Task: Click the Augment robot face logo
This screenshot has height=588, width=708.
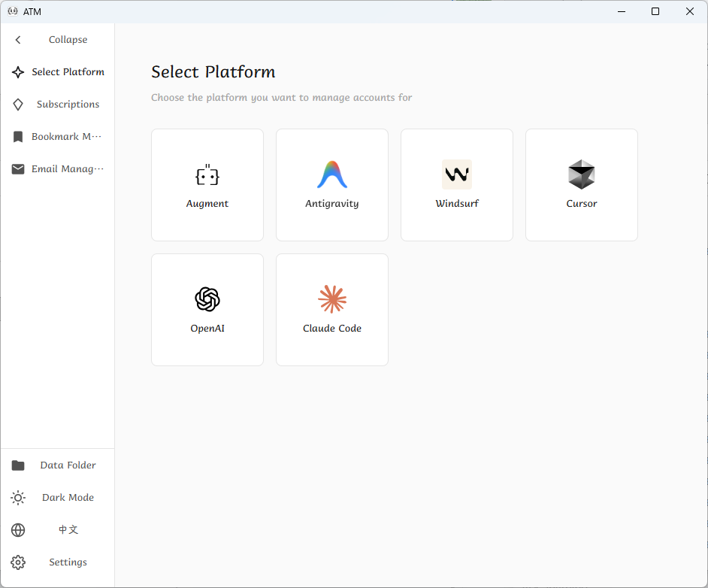Action: [x=207, y=174]
